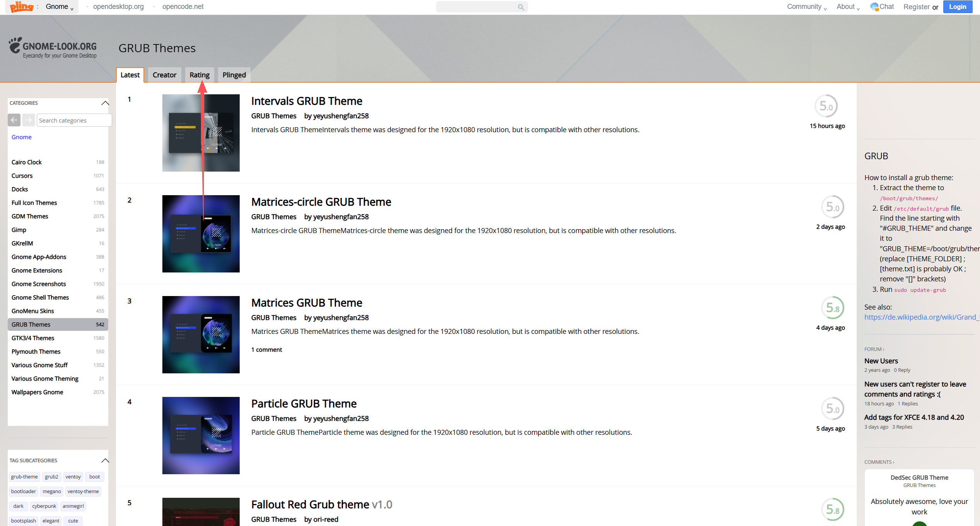Click the GNOME-LOOK.ORG foot logo
Image resolution: width=980 pixels, height=526 pixels.
pyautogui.click(x=15, y=45)
